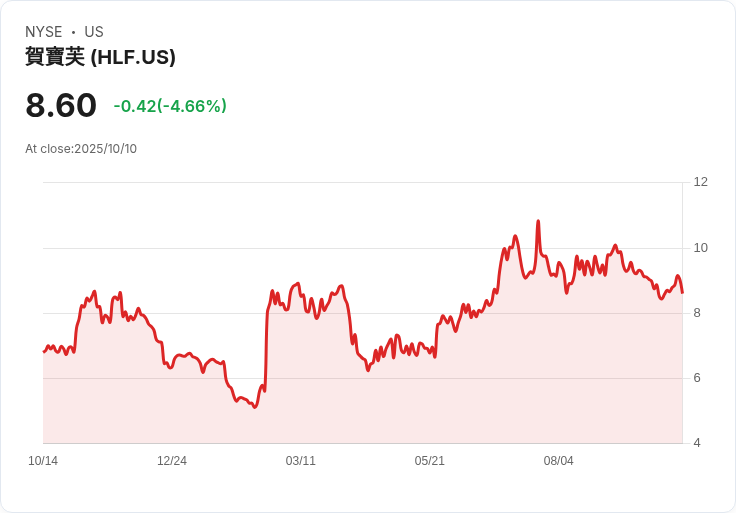Select the 08/04 date axis label
Viewport: 736px width, 513px height.
tap(559, 461)
